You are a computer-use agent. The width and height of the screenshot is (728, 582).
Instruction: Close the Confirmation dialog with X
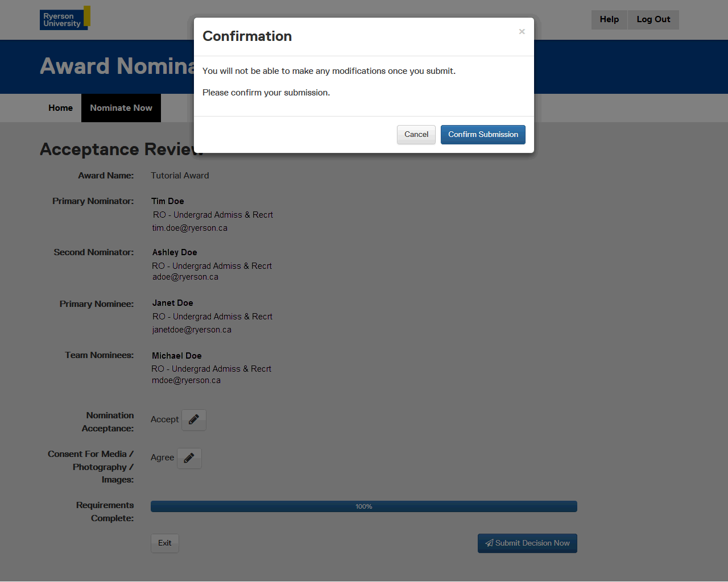(x=522, y=32)
